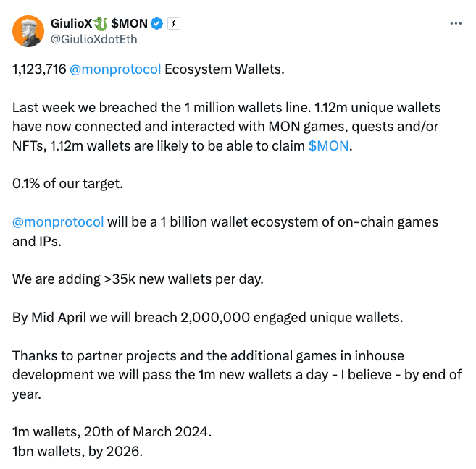Click the small affiliate badge beside checkmark
Viewport: 476px width, 469px height.
[x=174, y=23]
